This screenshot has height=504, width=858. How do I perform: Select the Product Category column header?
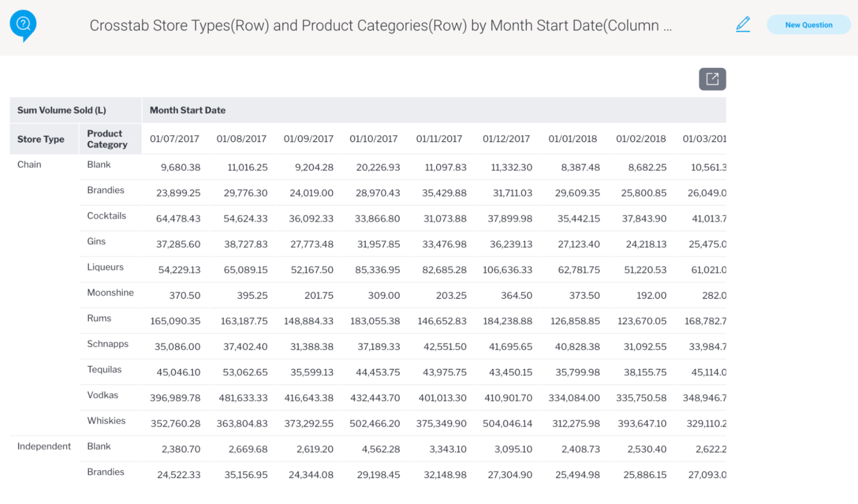pyautogui.click(x=107, y=139)
